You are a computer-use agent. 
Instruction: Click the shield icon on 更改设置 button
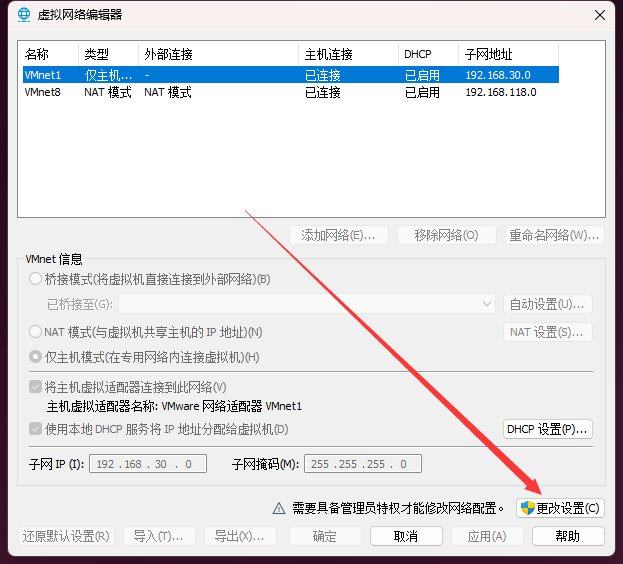coord(528,508)
